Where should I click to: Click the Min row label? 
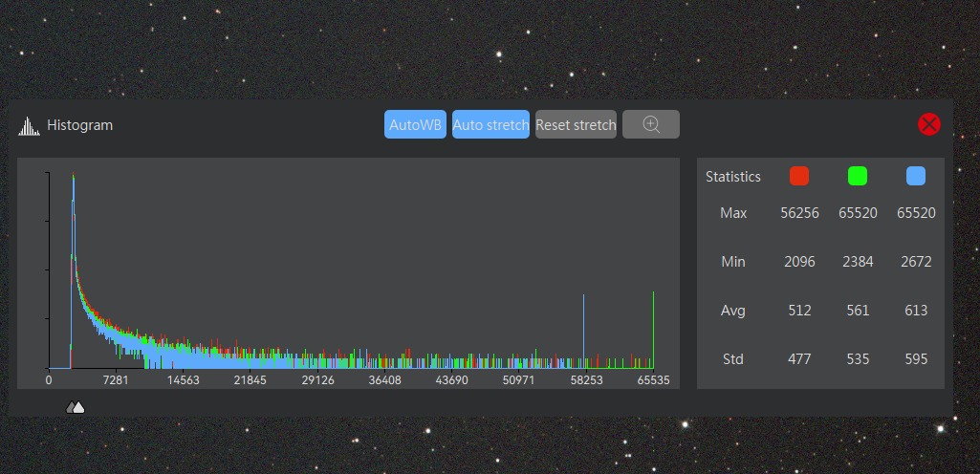(x=733, y=262)
